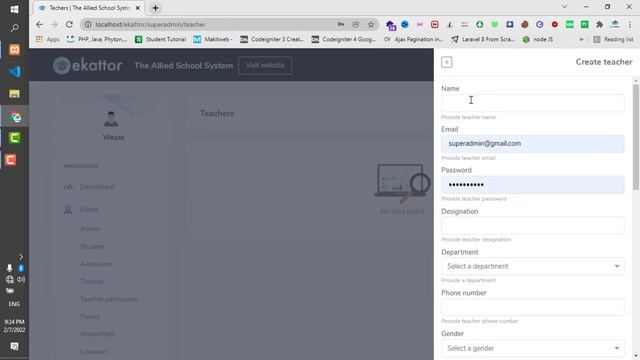Open Dashboard in navigation
Viewport: 640px width, 360px height.
[97, 187]
